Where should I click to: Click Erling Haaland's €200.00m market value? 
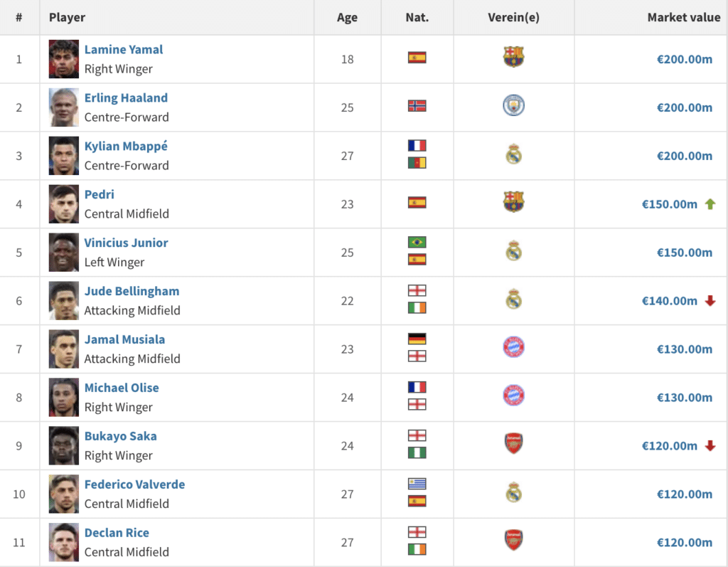point(684,107)
